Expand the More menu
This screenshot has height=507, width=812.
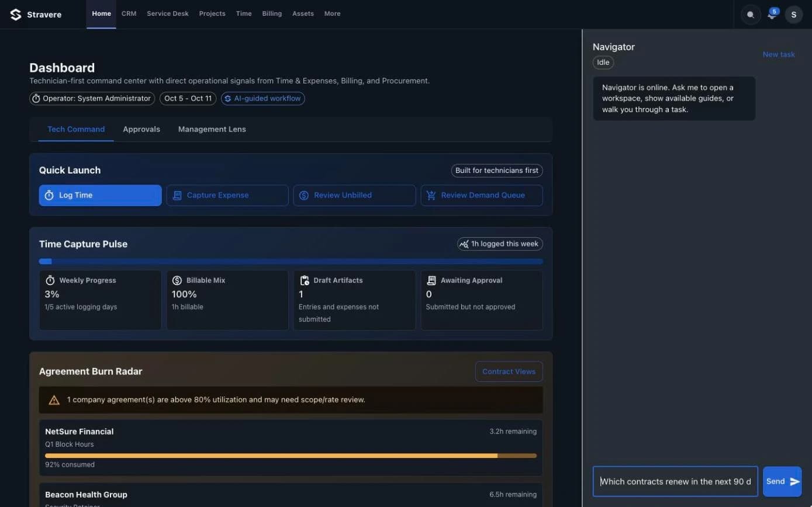pyautogui.click(x=332, y=14)
